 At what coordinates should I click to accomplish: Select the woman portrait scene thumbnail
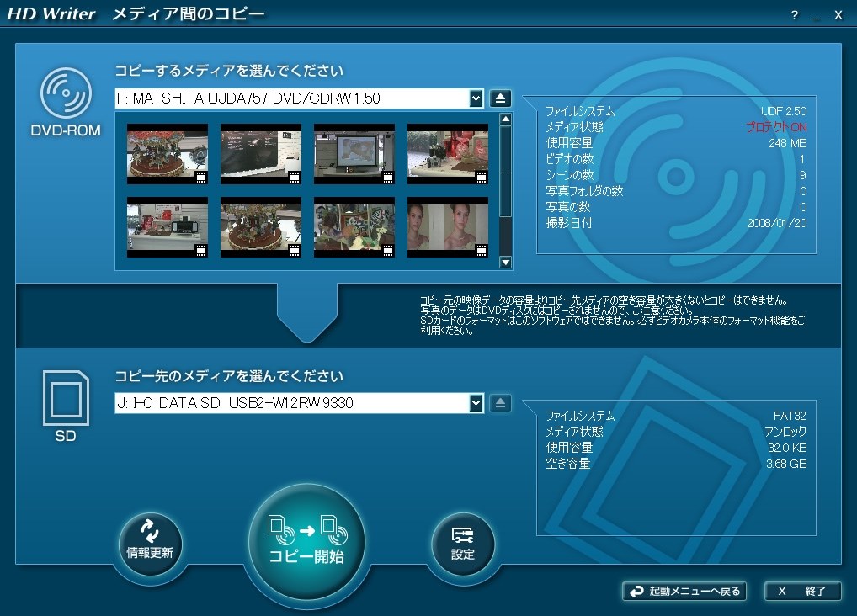(448, 227)
